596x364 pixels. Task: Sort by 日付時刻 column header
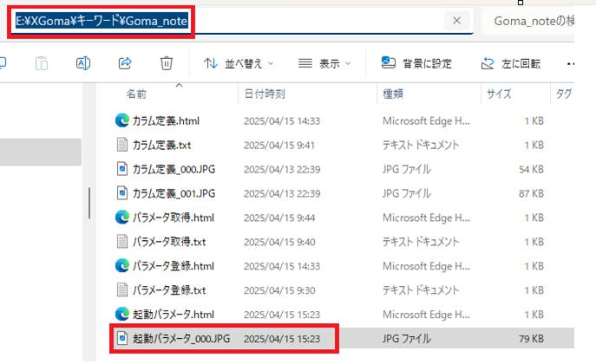(265, 94)
